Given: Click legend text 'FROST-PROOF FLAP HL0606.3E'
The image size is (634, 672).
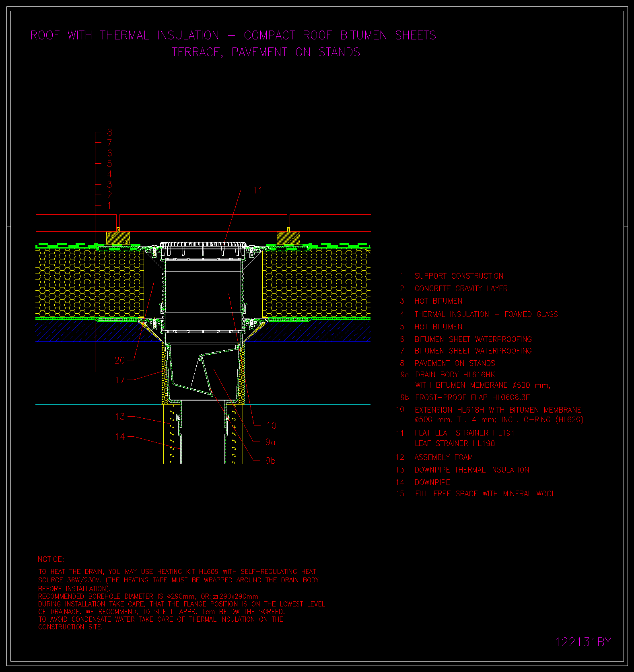Looking at the screenshot, I should [x=473, y=398].
